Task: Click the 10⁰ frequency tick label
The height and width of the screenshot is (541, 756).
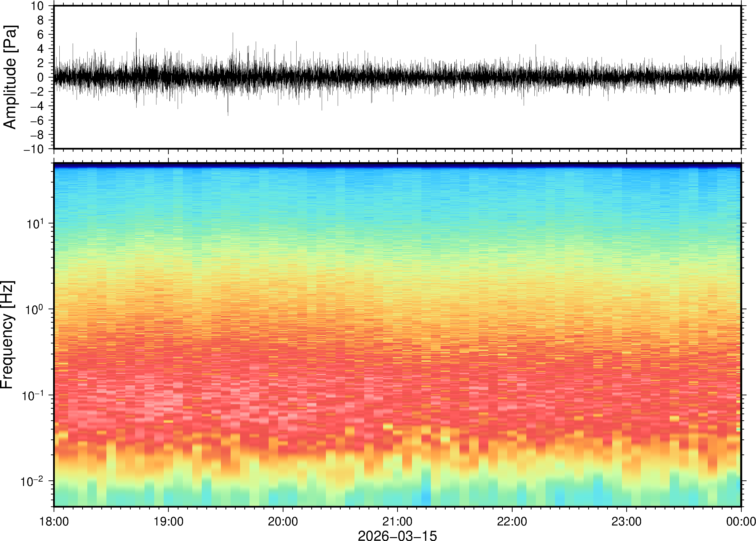Action: click(x=35, y=309)
